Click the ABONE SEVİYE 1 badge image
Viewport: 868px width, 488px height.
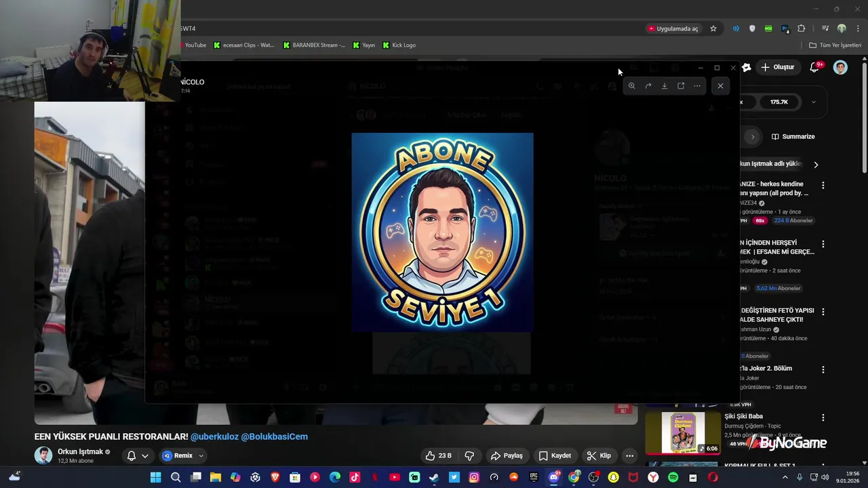point(442,232)
